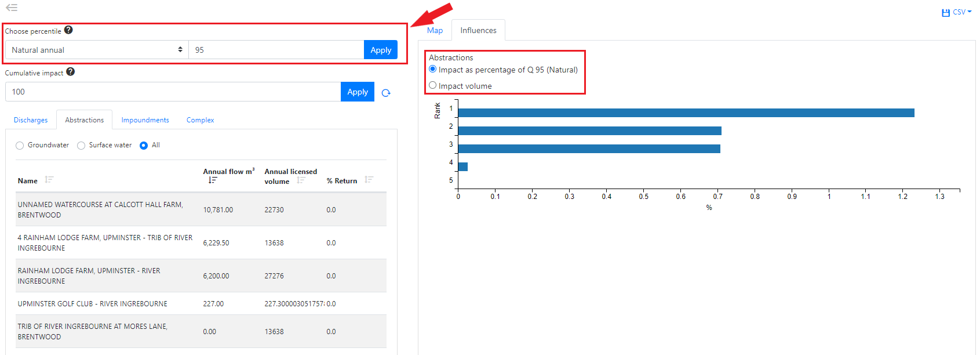
Task: Choose Impact volume radio option
Action: 433,85
